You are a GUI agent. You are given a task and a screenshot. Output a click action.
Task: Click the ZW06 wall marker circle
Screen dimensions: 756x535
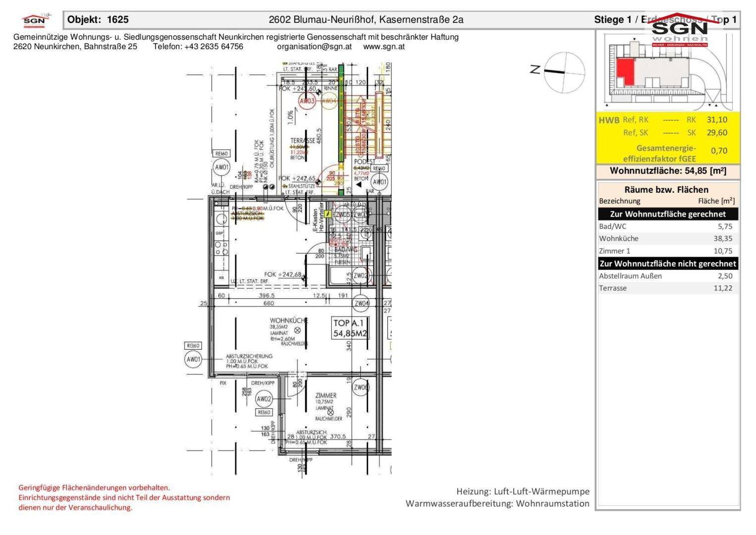pos(361,387)
